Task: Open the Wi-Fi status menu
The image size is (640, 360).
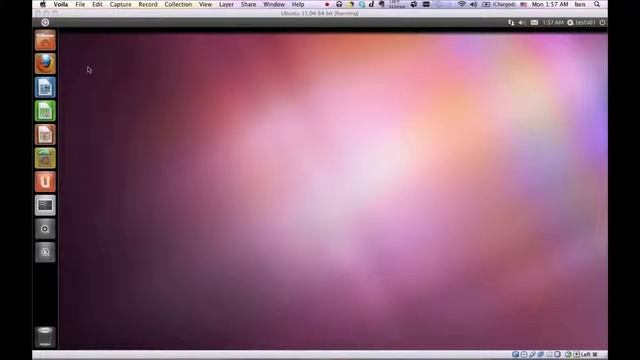Action: [462, 4]
